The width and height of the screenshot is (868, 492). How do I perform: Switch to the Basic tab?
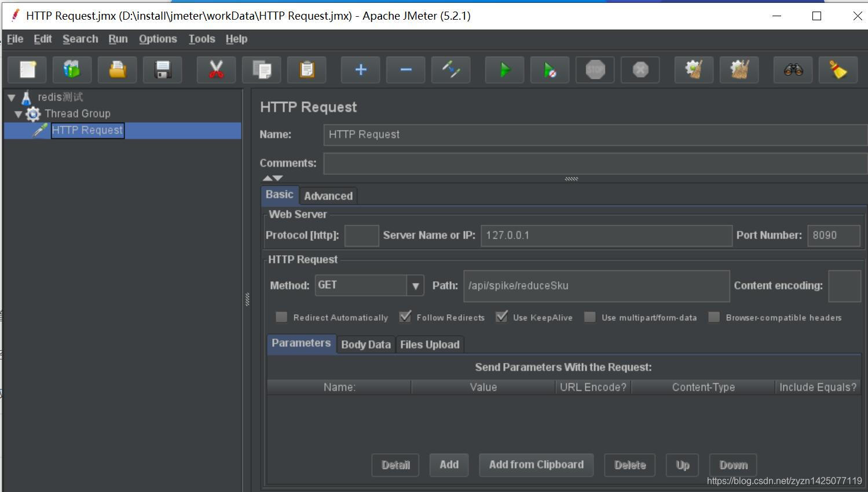coord(280,195)
